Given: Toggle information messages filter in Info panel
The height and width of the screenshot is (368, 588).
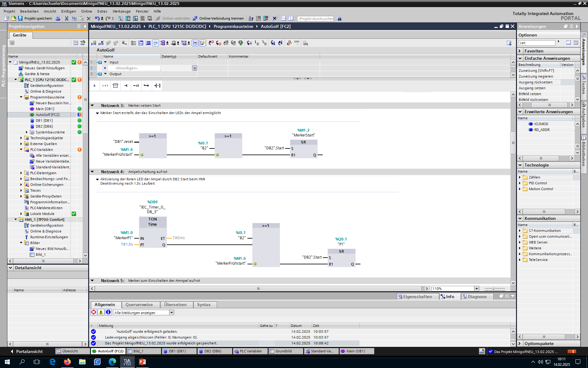Looking at the screenshot, I should pyautogui.click(x=108, y=312).
